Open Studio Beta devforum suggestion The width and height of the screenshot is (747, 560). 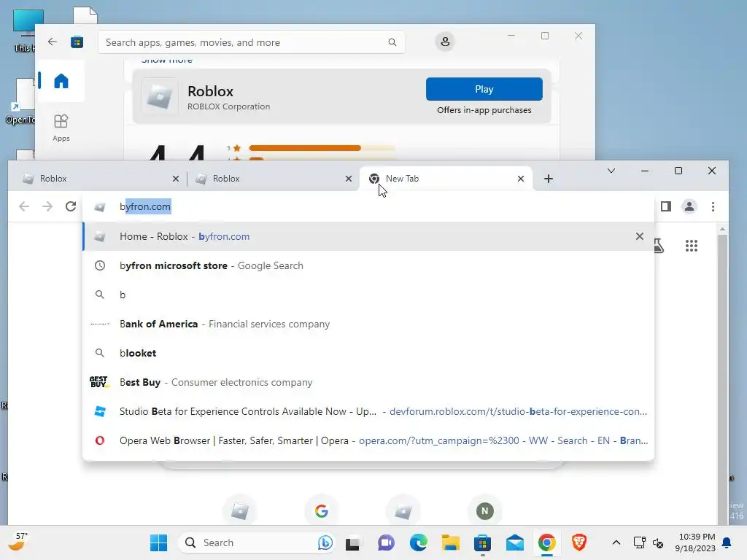pyautogui.click(x=368, y=411)
